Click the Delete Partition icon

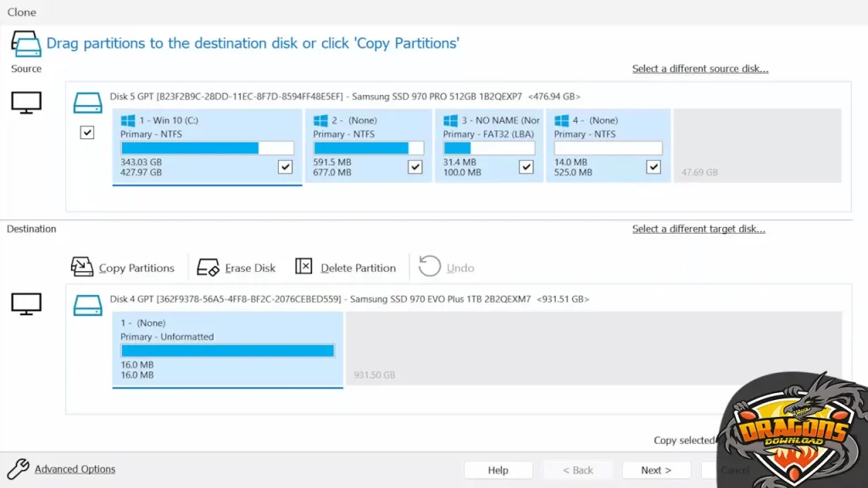304,266
